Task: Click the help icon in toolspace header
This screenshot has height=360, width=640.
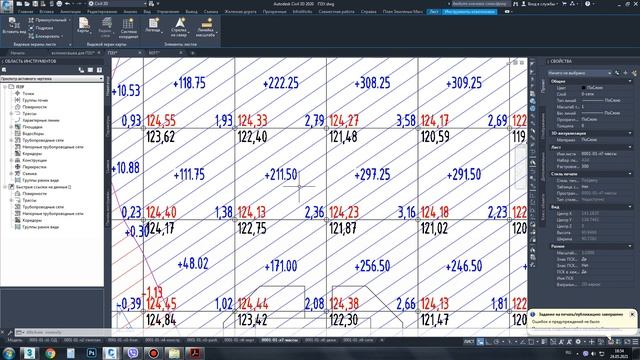Action: (x=99, y=70)
